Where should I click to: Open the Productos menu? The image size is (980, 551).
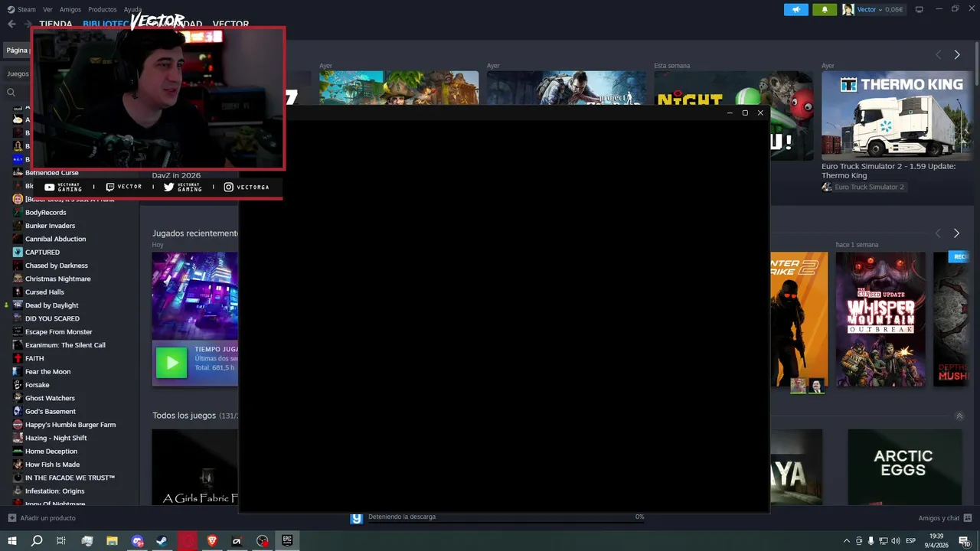tap(103, 9)
